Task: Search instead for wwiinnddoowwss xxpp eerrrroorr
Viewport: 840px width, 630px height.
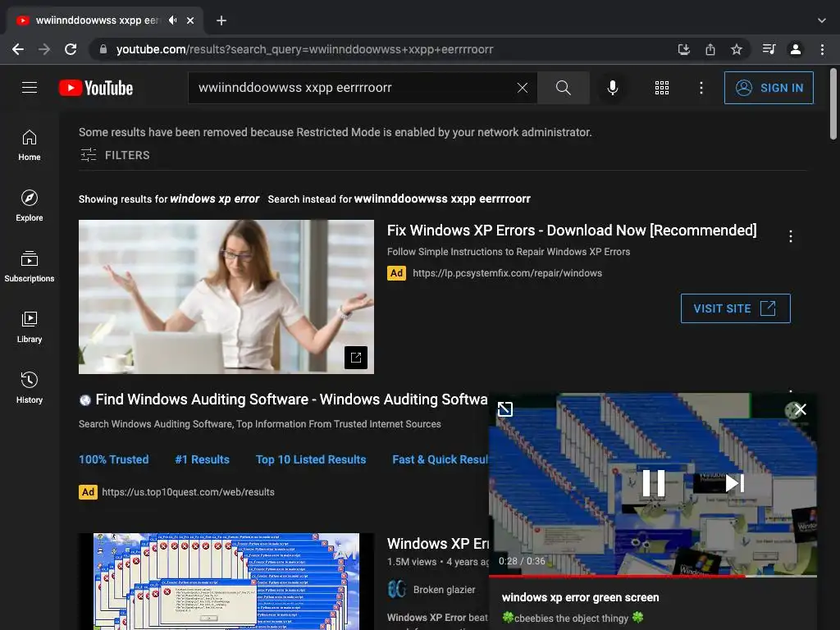Action: click(442, 199)
